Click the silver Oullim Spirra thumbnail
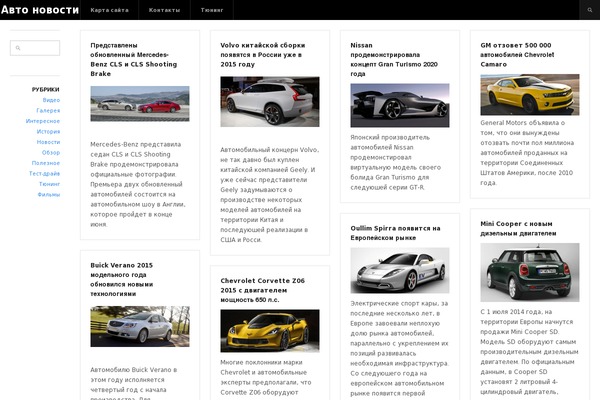This screenshot has width=600, height=400. 400,270
